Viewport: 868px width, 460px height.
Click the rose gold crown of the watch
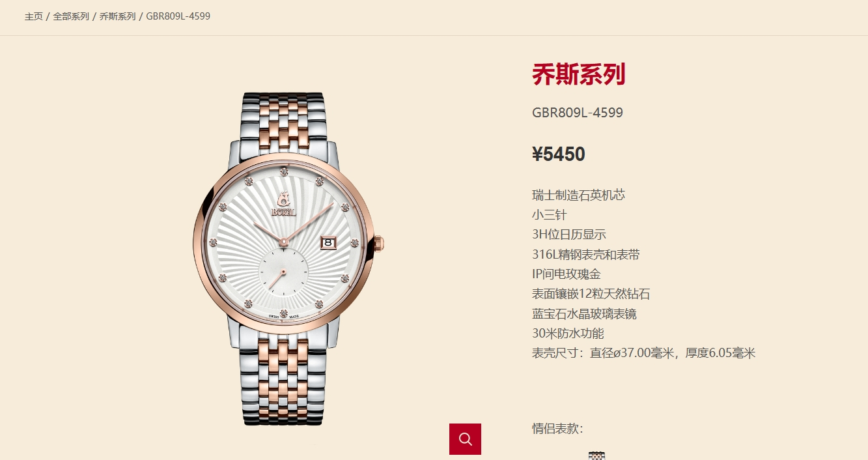[x=379, y=244]
